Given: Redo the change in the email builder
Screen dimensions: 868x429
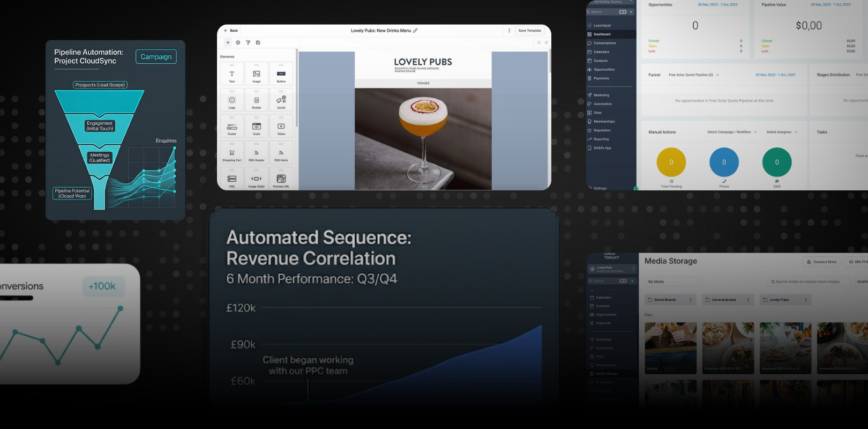Looking at the screenshot, I should (547, 42).
